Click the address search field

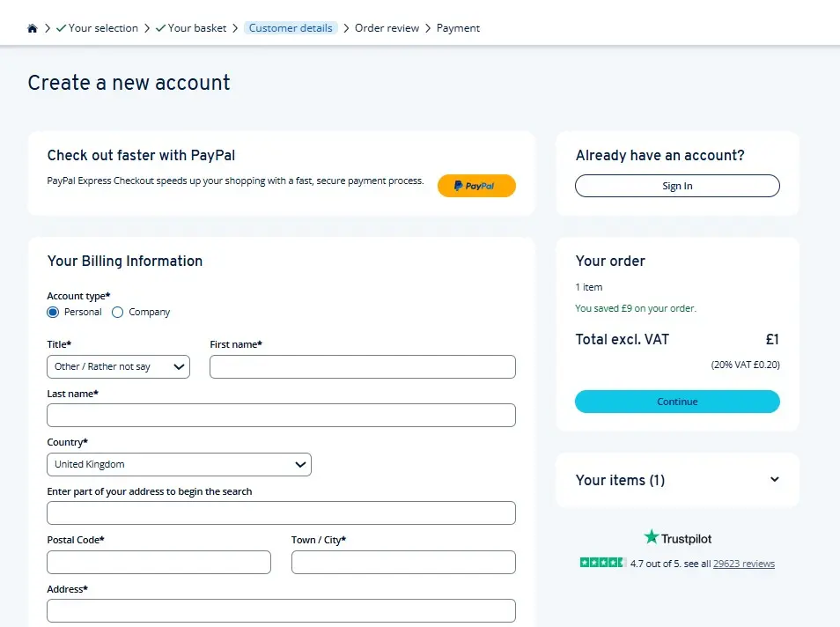click(x=281, y=513)
